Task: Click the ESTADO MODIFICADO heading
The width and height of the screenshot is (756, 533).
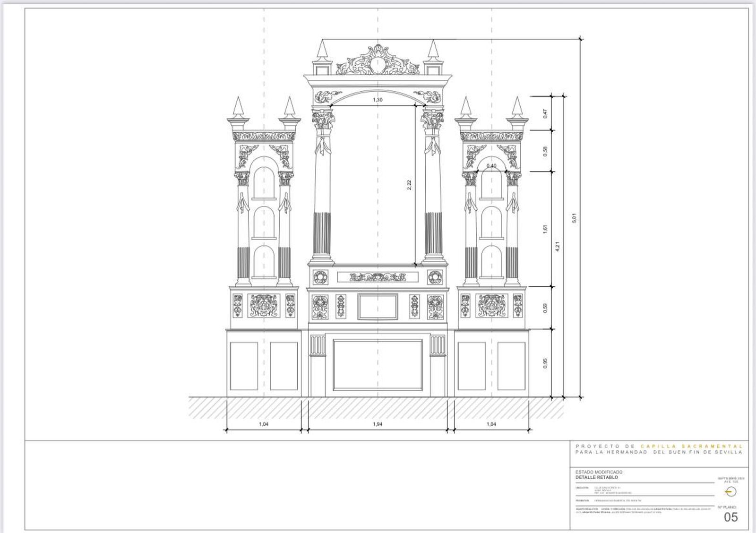Action: point(599,472)
